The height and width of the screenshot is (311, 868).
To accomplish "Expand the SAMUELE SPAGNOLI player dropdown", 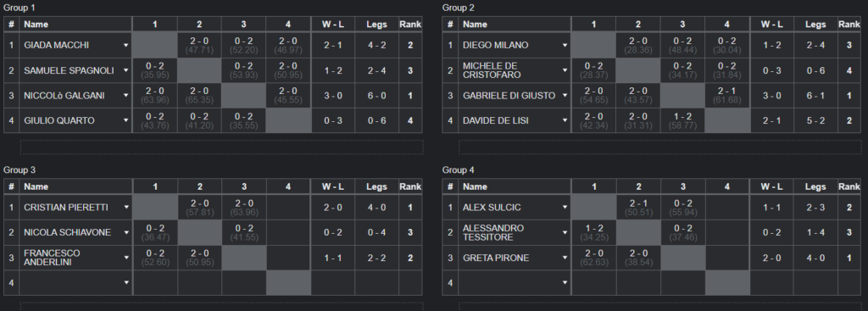I will (125, 71).
